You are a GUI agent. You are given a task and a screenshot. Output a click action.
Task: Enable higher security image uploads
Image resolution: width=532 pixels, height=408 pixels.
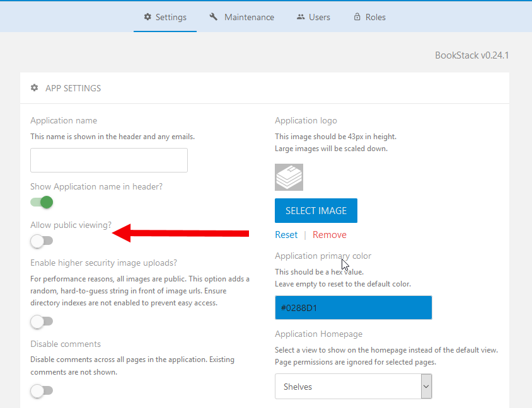[42, 322]
